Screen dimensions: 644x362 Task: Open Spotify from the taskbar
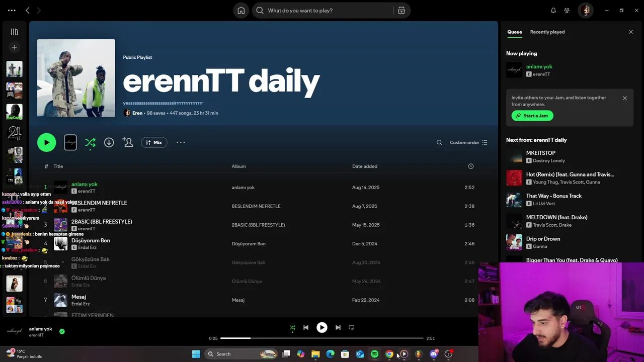(x=374, y=354)
